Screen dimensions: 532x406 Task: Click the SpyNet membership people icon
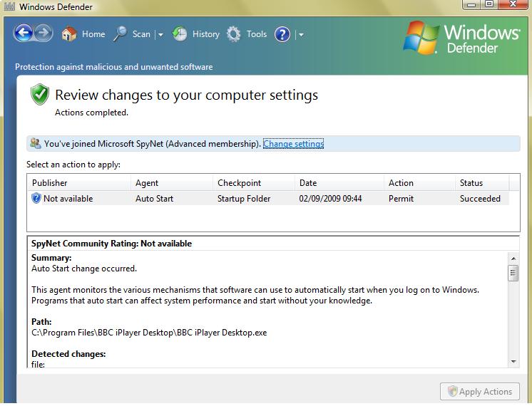[35, 143]
